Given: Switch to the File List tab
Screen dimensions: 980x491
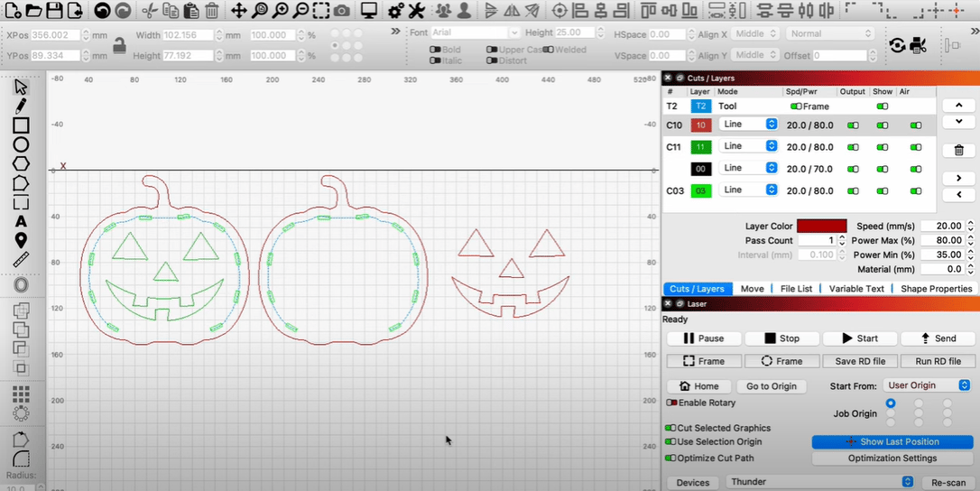Looking at the screenshot, I should pos(796,288).
